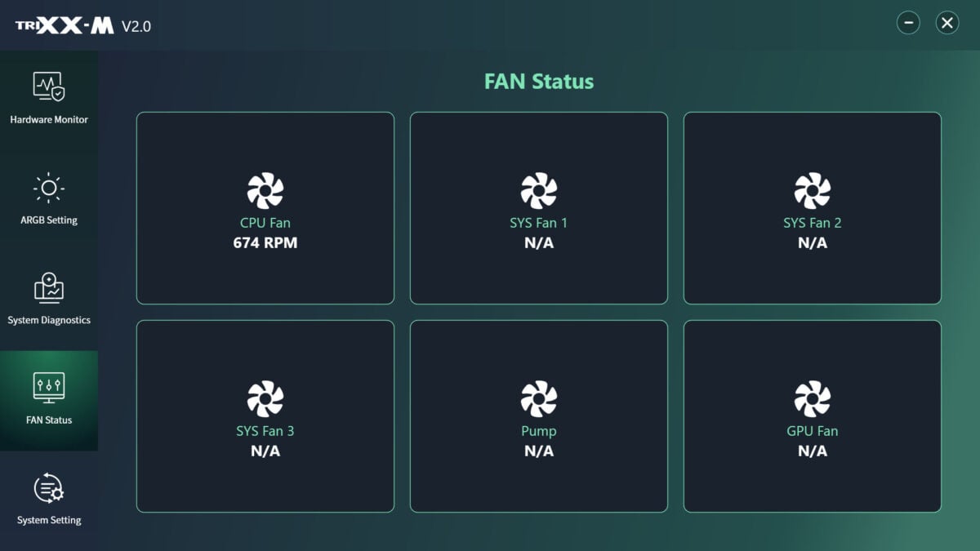Click the 674 RPM reading
Viewport: 980px width, 551px height.
(265, 242)
